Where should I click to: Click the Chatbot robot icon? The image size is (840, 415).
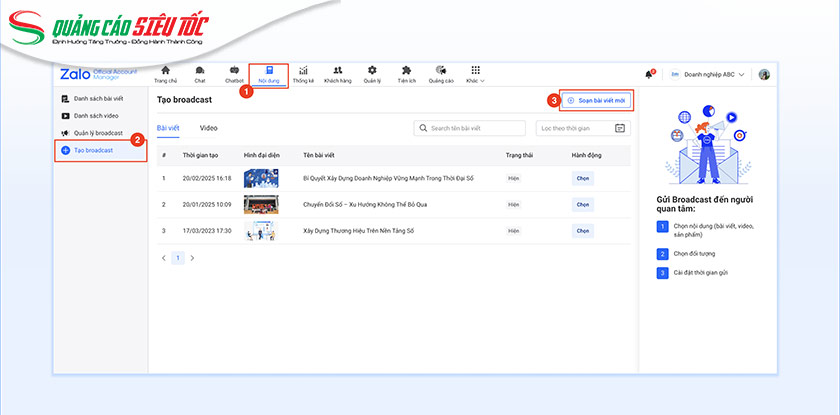tap(234, 70)
